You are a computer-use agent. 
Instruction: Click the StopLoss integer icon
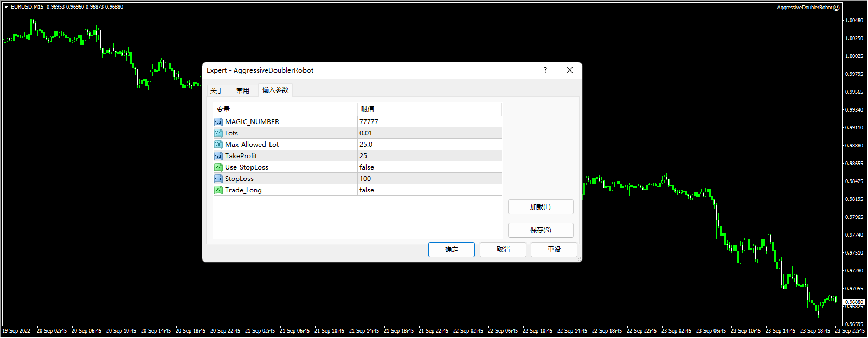pos(218,179)
